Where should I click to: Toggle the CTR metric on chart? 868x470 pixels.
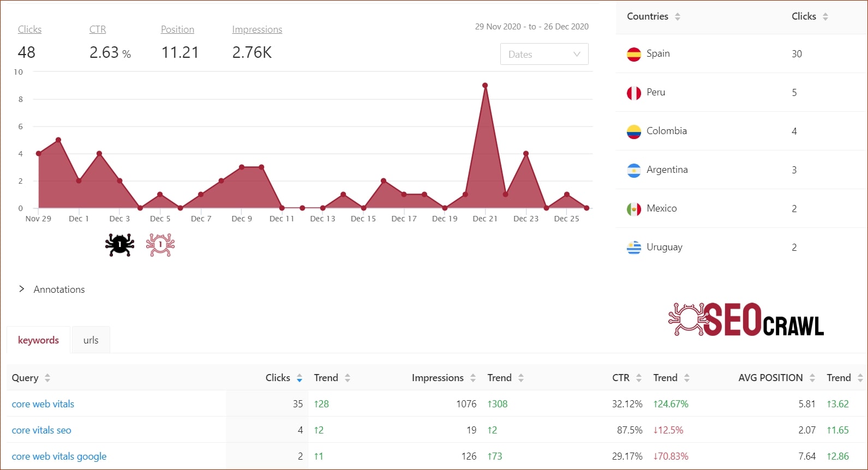click(x=98, y=29)
